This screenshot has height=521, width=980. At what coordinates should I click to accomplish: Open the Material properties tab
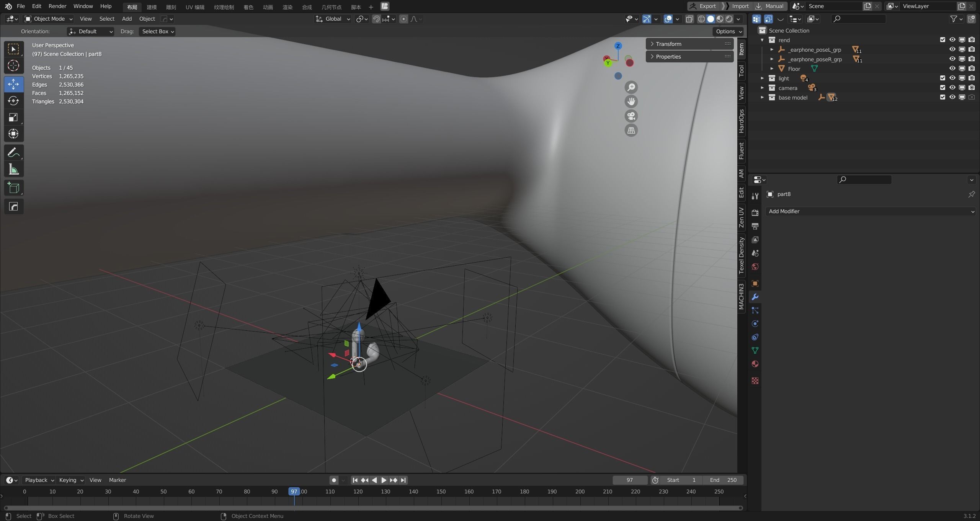coord(755,364)
